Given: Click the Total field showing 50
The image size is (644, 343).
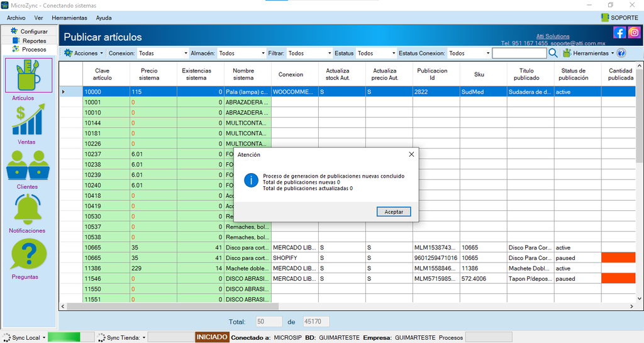Looking at the screenshot, I should [x=269, y=322].
